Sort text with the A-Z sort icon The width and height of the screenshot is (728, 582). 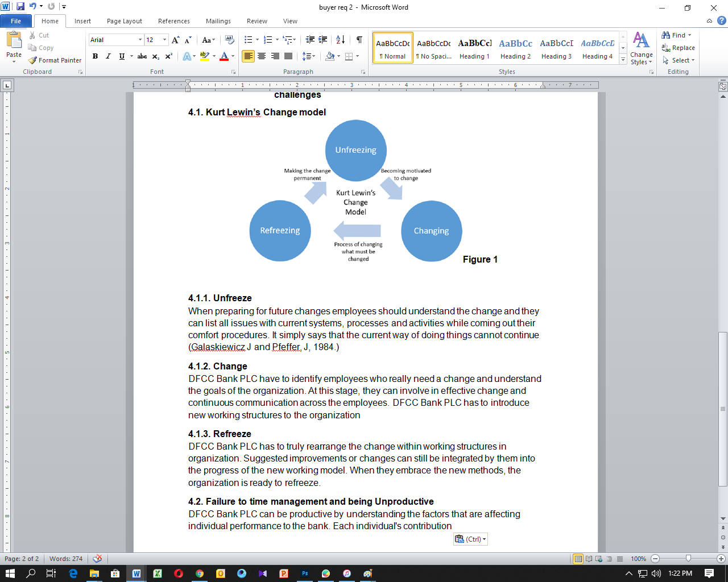[x=340, y=40]
